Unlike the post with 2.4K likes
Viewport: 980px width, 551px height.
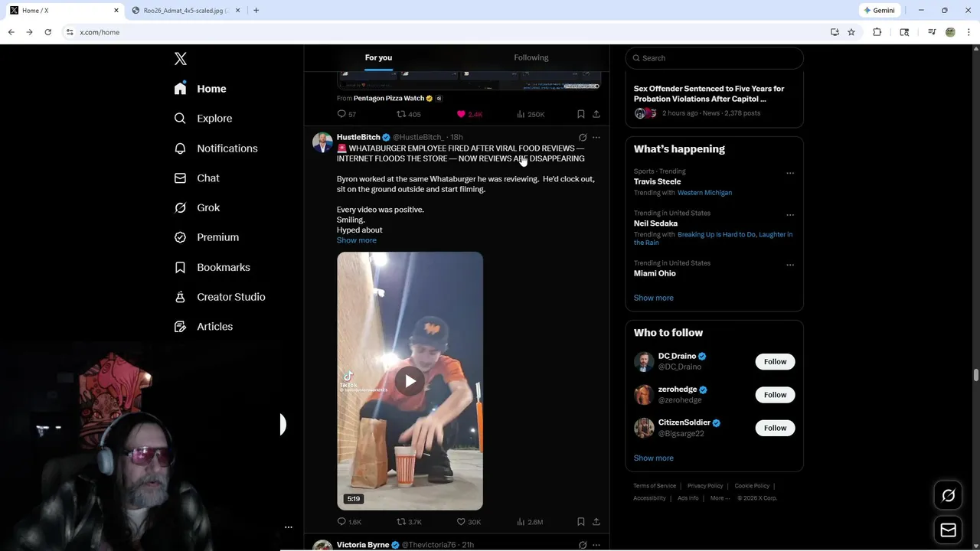[x=469, y=114]
